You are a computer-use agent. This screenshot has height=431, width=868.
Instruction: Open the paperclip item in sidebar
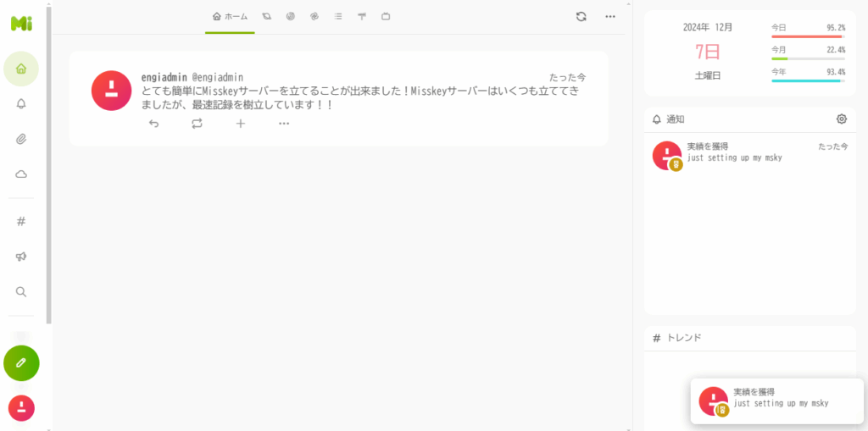point(21,140)
